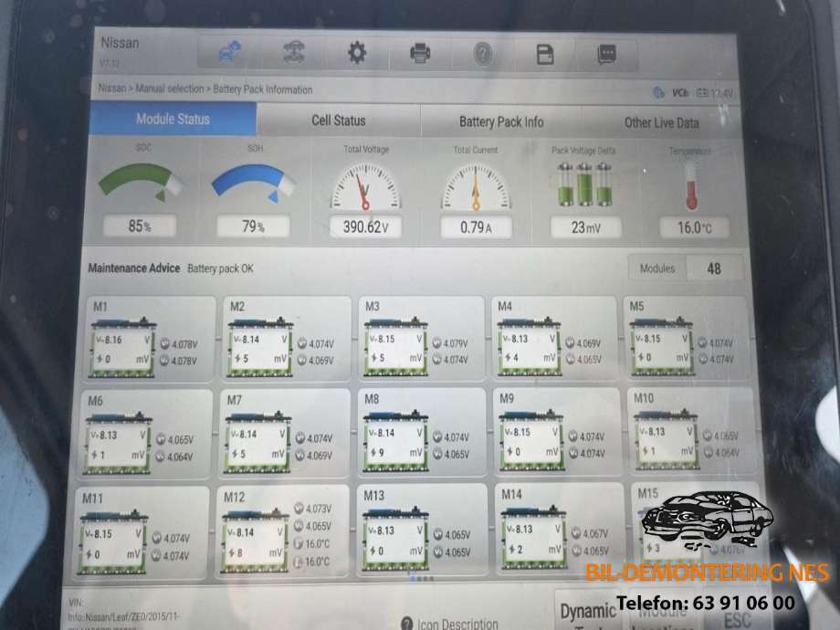Click Icon Description link
The width and height of the screenshot is (840, 630).
(457, 625)
